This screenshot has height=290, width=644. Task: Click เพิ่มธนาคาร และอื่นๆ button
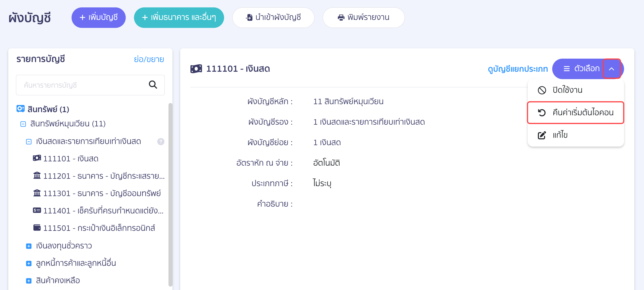click(x=179, y=17)
